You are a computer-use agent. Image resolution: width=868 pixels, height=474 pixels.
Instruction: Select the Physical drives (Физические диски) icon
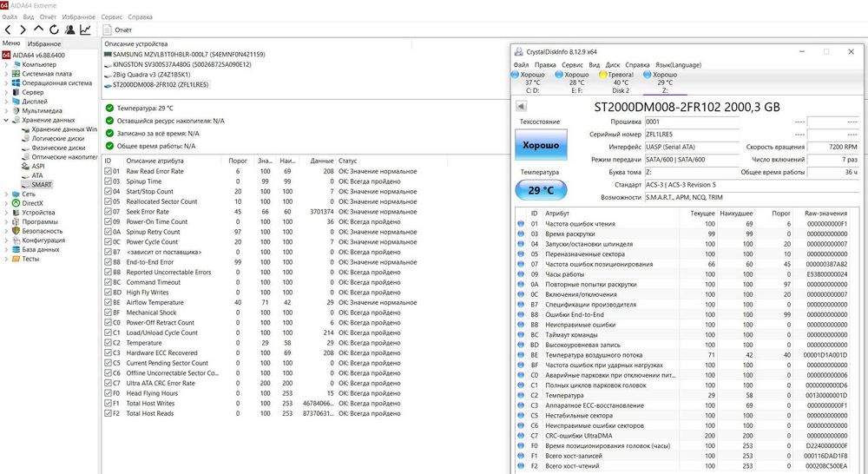click(25, 148)
